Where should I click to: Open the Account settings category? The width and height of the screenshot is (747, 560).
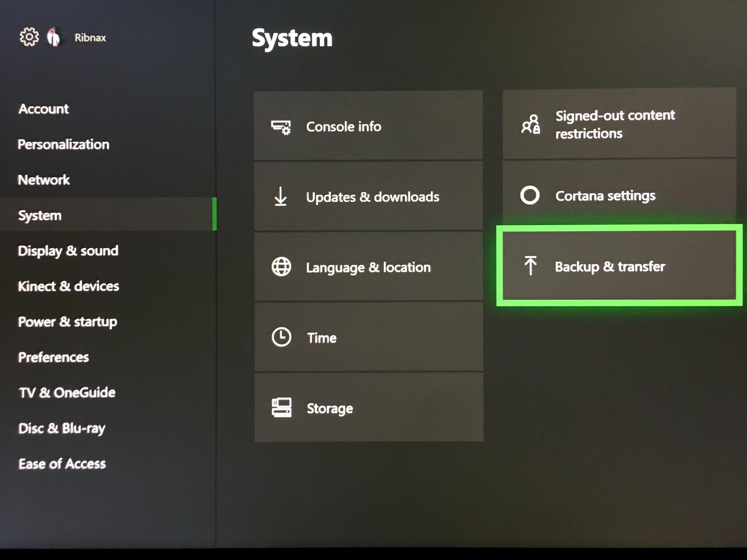click(44, 109)
